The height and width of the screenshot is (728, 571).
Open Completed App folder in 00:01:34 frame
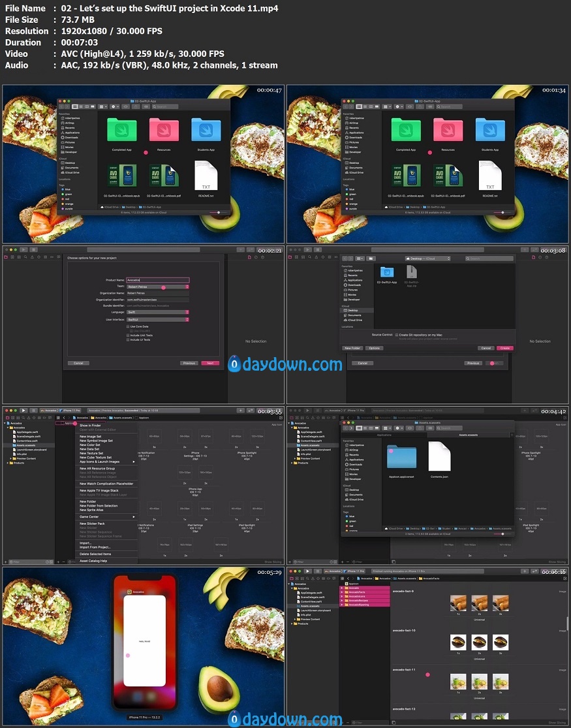click(406, 130)
